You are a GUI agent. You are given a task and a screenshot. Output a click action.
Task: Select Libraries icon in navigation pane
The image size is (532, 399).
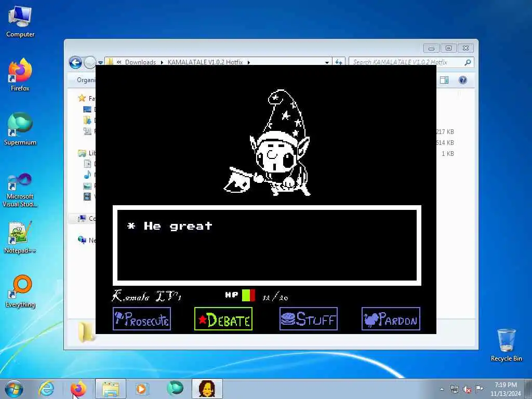(82, 153)
